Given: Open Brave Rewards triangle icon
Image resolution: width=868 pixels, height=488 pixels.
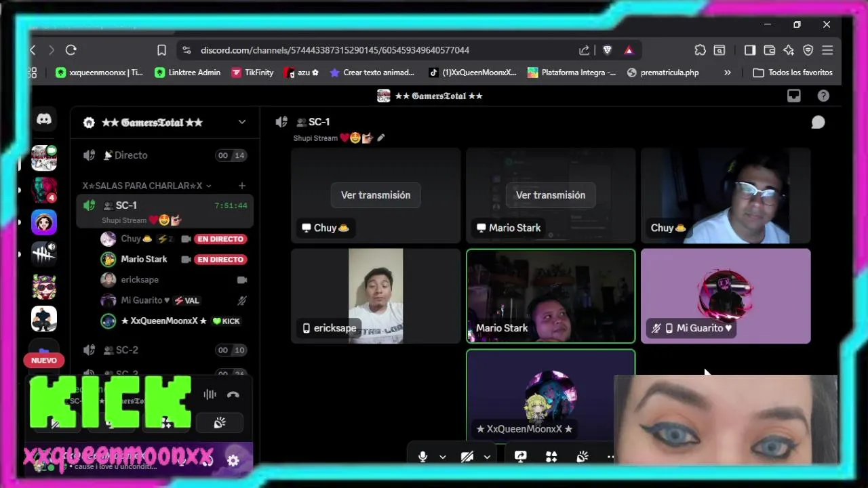Looking at the screenshot, I should pos(629,50).
